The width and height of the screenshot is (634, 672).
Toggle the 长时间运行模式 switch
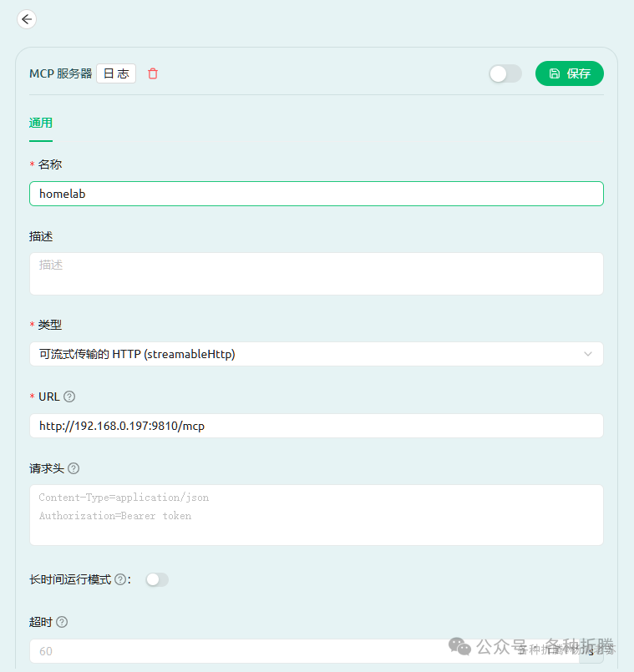tap(157, 580)
